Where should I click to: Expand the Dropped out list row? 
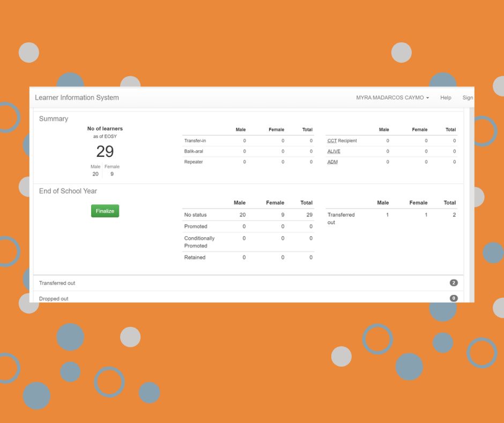click(248, 297)
